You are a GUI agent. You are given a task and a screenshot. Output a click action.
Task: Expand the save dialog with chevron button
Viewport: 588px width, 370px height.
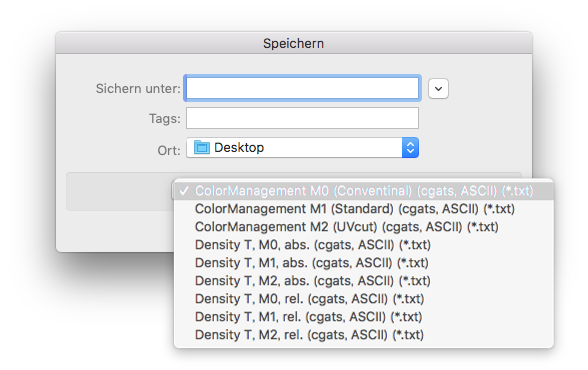(438, 89)
